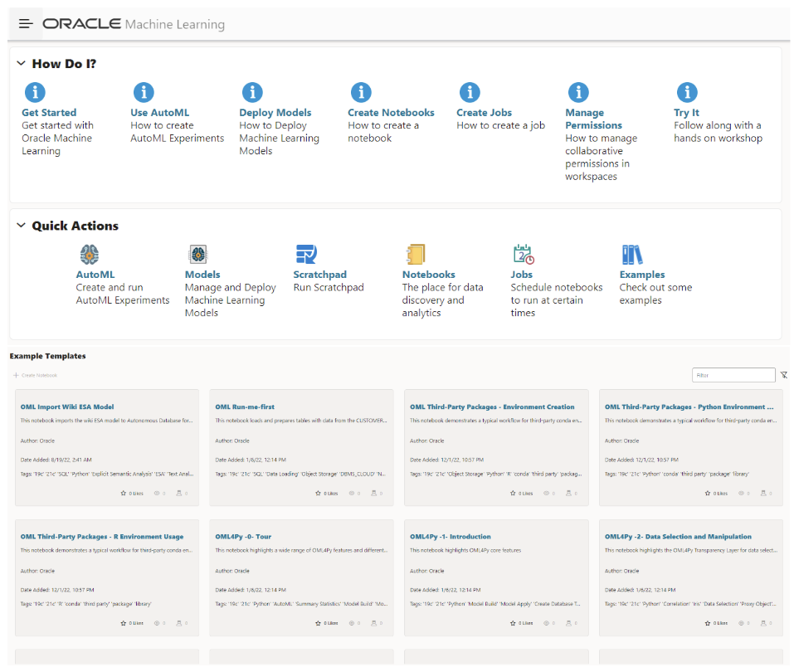Open OML4Py -2- Data Selection and Manipulation
This screenshot has height=672, width=794.
(x=678, y=537)
